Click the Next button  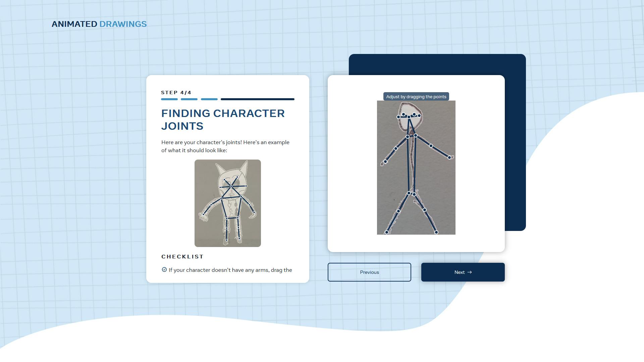463,272
